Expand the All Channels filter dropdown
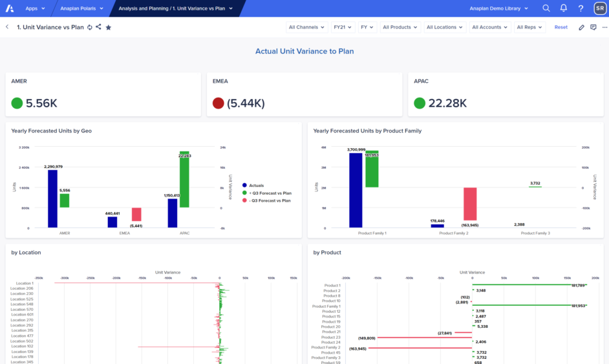 click(x=306, y=27)
